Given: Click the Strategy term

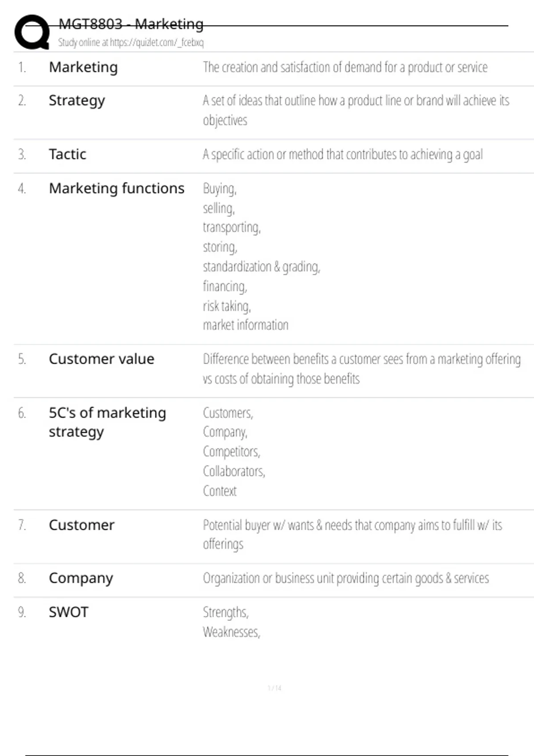Looking at the screenshot, I should coord(77,101).
